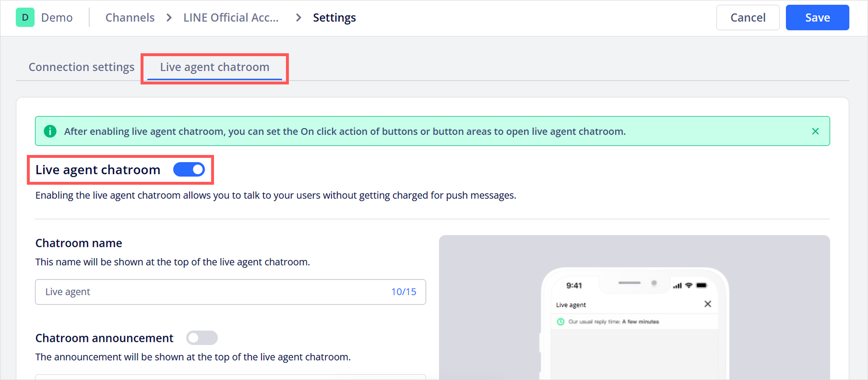The width and height of the screenshot is (868, 380).
Task: Go to Channels in breadcrumb
Action: pyautogui.click(x=130, y=18)
